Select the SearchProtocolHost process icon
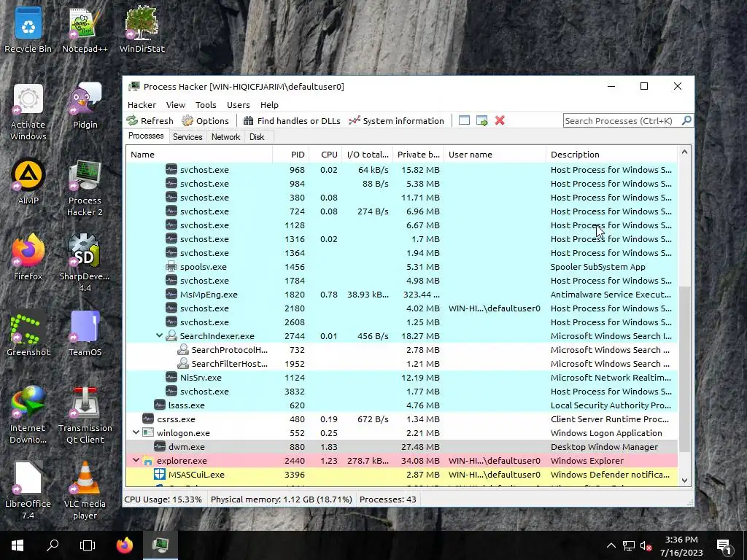The height and width of the screenshot is (560, 747). (x=183, y=349)
